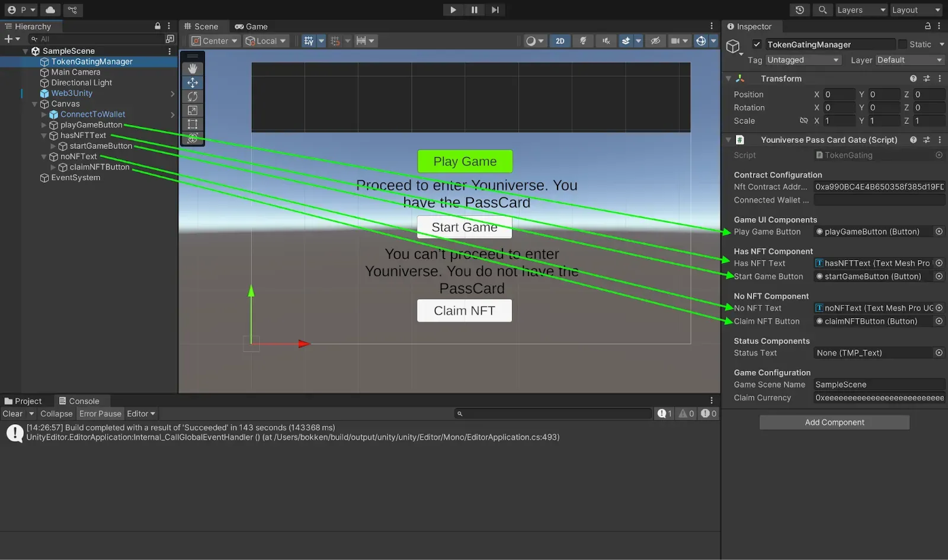Toggle 2D view mode in Scene
The image size is (948, 560).
tap(560, 41)
